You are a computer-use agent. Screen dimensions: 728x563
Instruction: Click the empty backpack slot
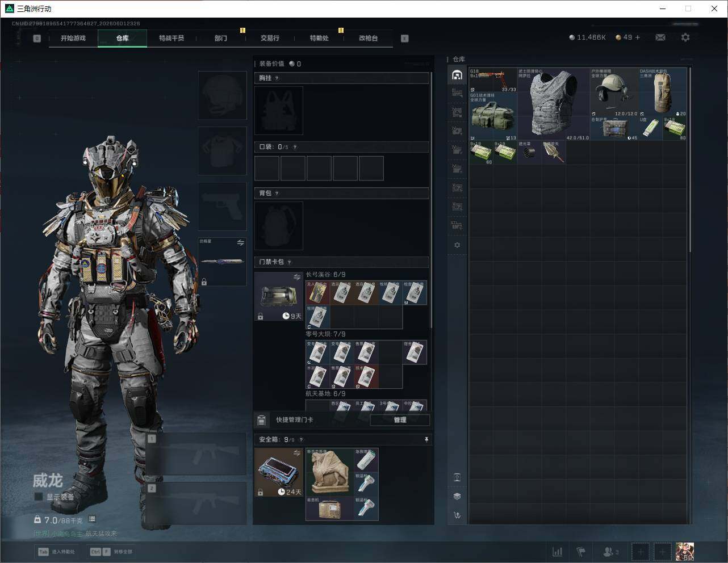click(x=279, y=226)
